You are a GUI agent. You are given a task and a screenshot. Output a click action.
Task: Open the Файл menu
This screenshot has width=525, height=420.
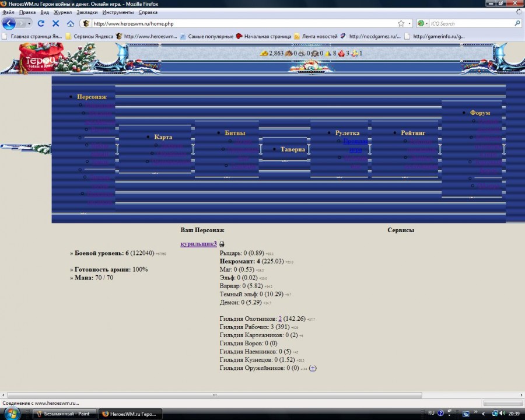pos(8,12)
